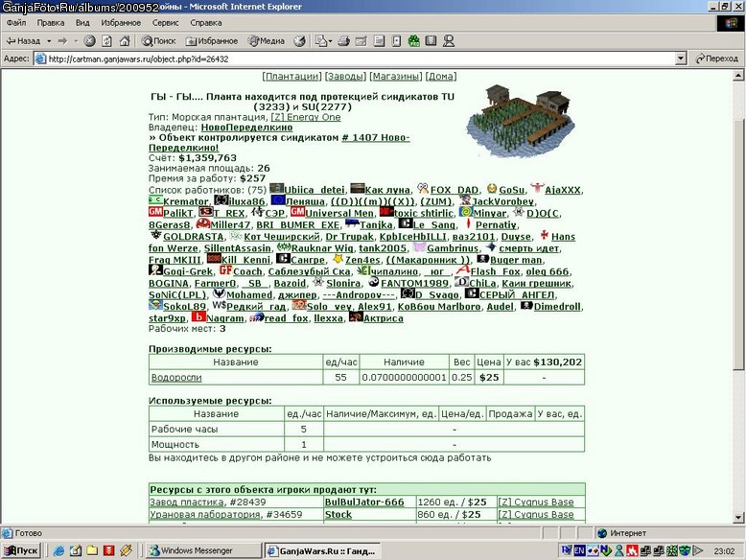Click the Messenger person toolbar icon
746x560 pixels.
449,41
